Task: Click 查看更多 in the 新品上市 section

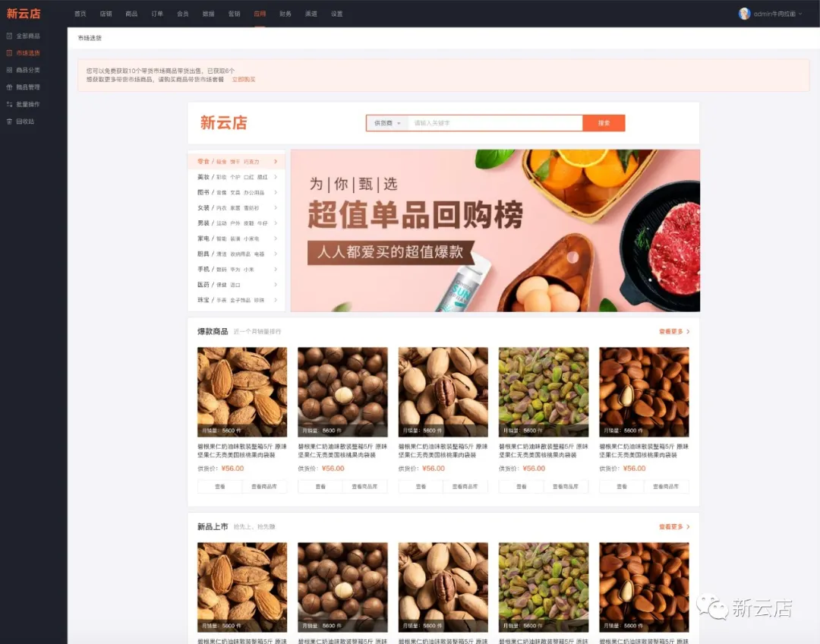Action: [673, 527]
